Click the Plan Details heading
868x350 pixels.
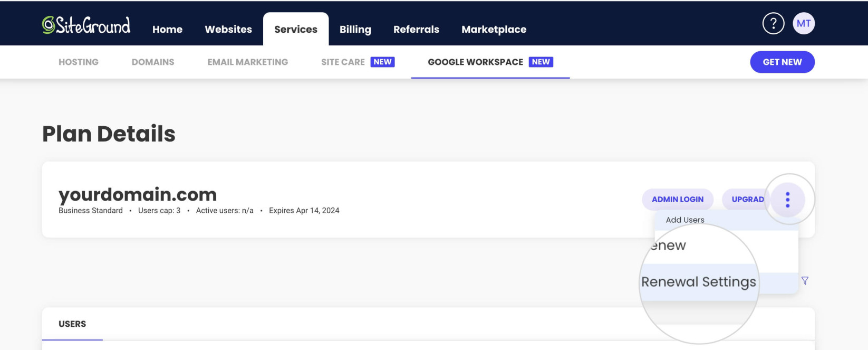pos(109,134)
